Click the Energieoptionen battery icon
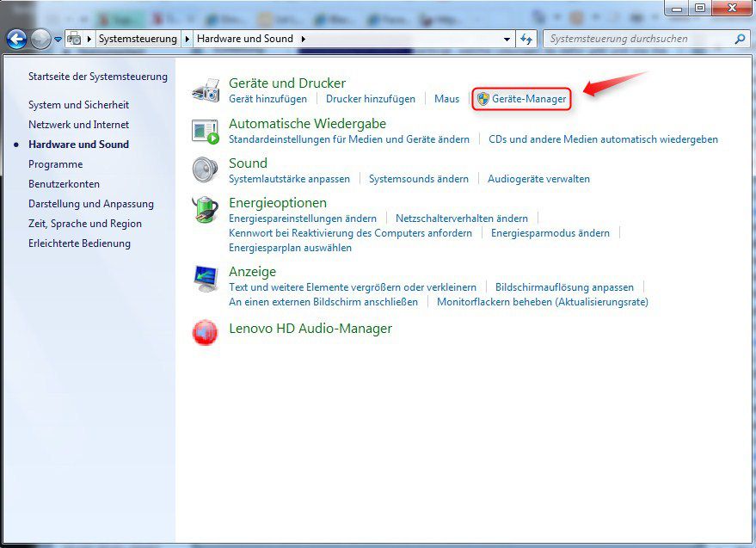Screen dimensions: 756x548 tap(206, 209)
